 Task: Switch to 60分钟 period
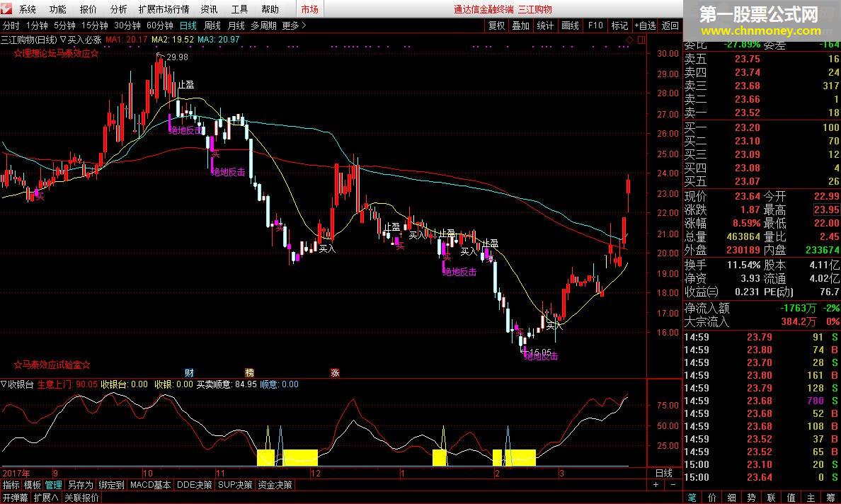(x=160, y=25)
